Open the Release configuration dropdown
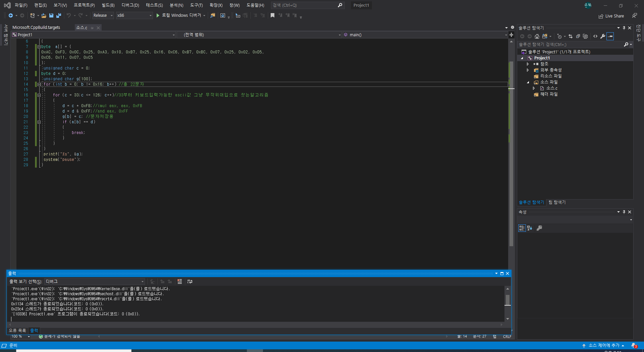Screen dimensions: 644x352 [103, 15]
